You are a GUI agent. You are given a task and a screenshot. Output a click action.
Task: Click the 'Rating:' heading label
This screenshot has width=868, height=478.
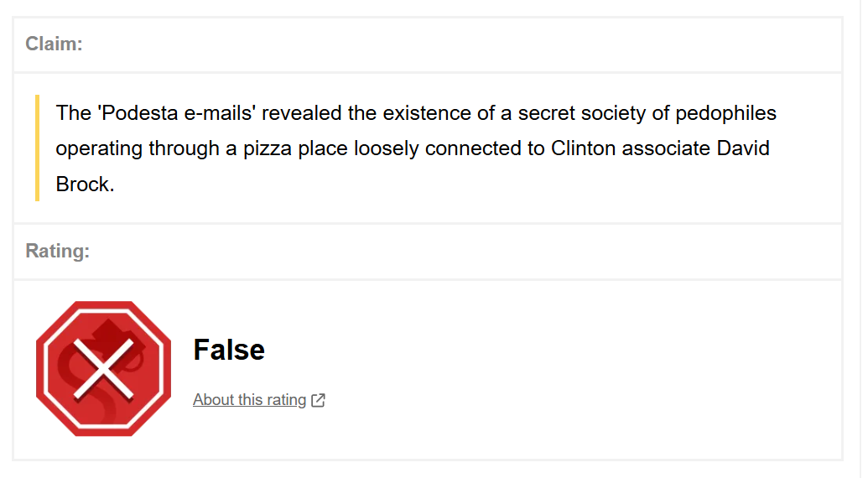pyautogui.click(x=57, y=251)
